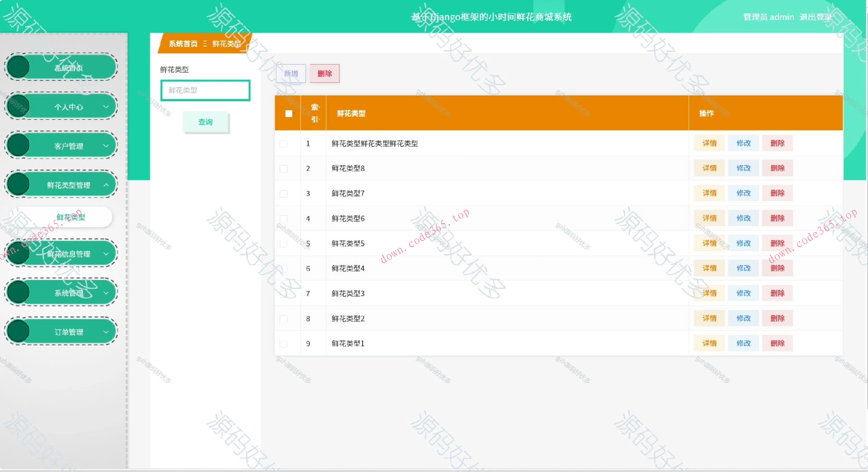Open 详情 for row 鲜花类型7
The image size is (868, 472).
(x=709, y=193)
